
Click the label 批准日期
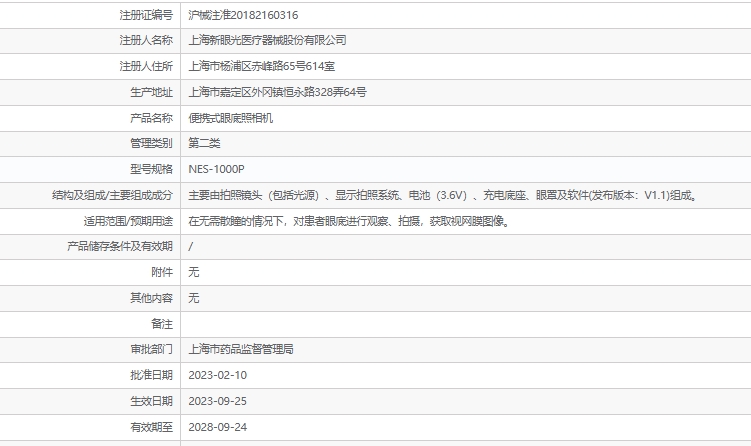click(x=151, y=375)
